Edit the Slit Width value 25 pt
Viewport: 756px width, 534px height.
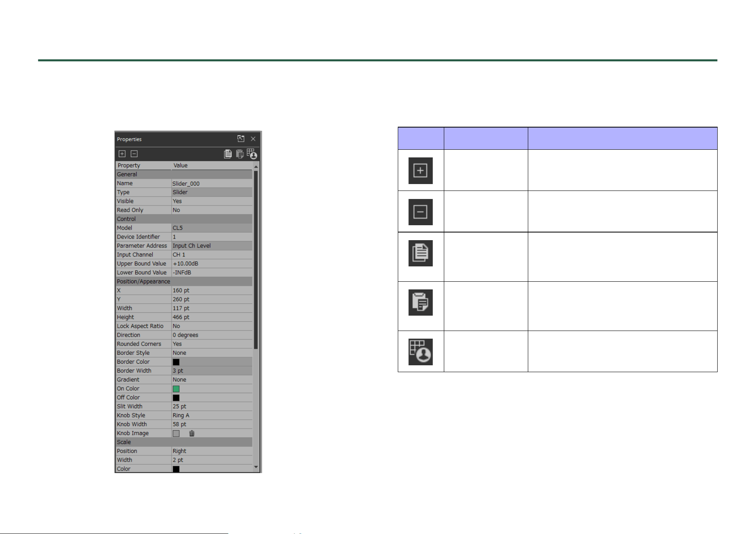pyautogui.click(x=212, y=406)
